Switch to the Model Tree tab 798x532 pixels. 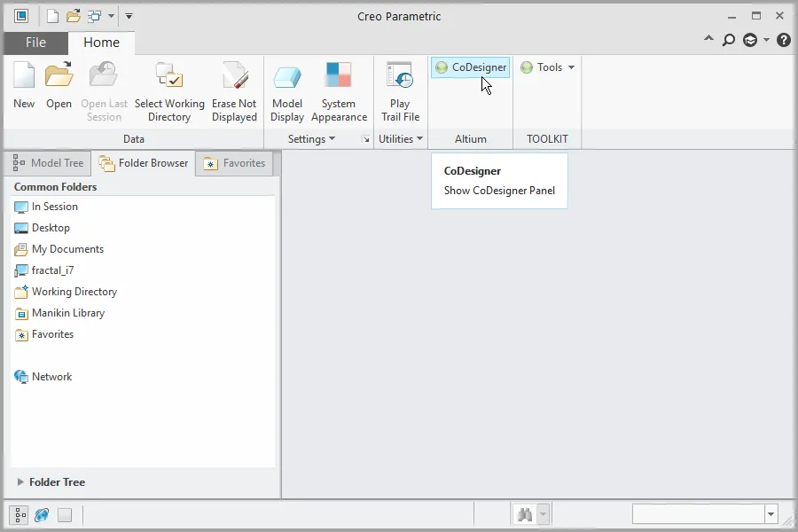[x=49, y=163]
